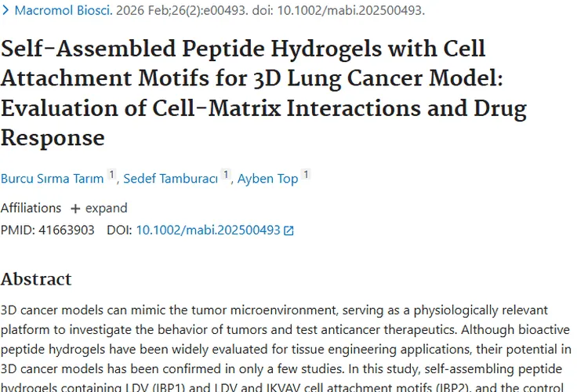The image size is (588, 392).
Task: Click the PMID number 41663903
Action: coord(66,230)
